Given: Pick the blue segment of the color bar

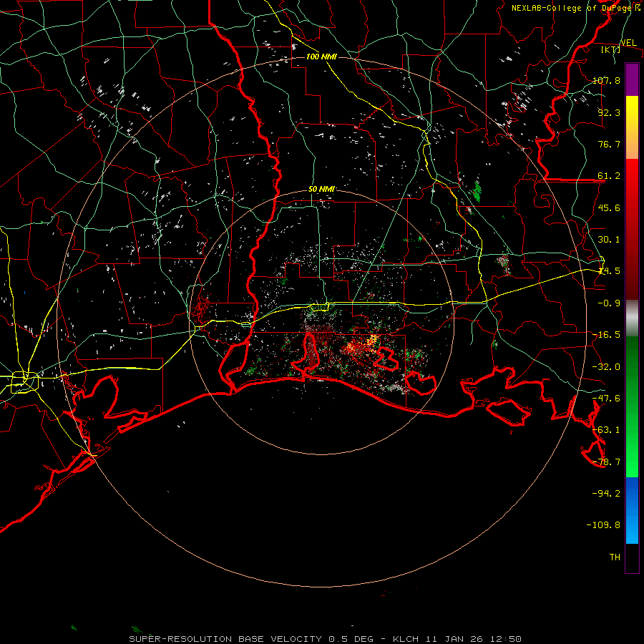Looking at the screenshot, I should point(632,510).
